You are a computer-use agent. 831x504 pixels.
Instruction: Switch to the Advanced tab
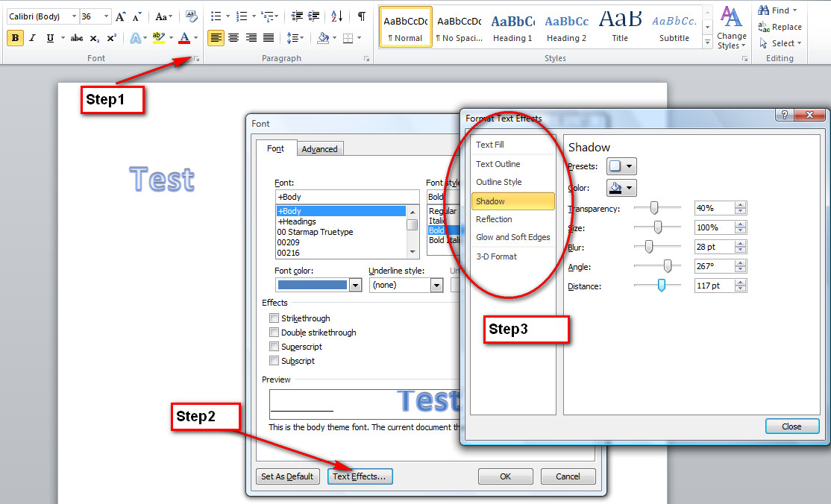(320, 148)
